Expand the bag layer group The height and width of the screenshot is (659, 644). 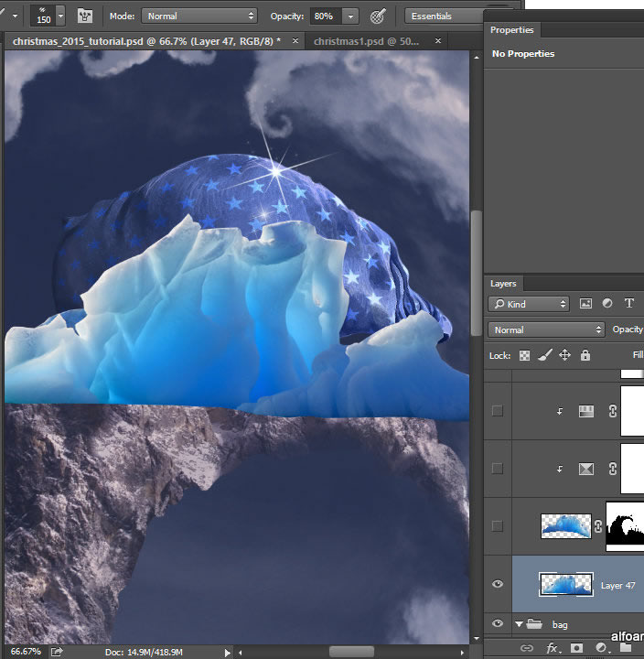click(521, 624)
